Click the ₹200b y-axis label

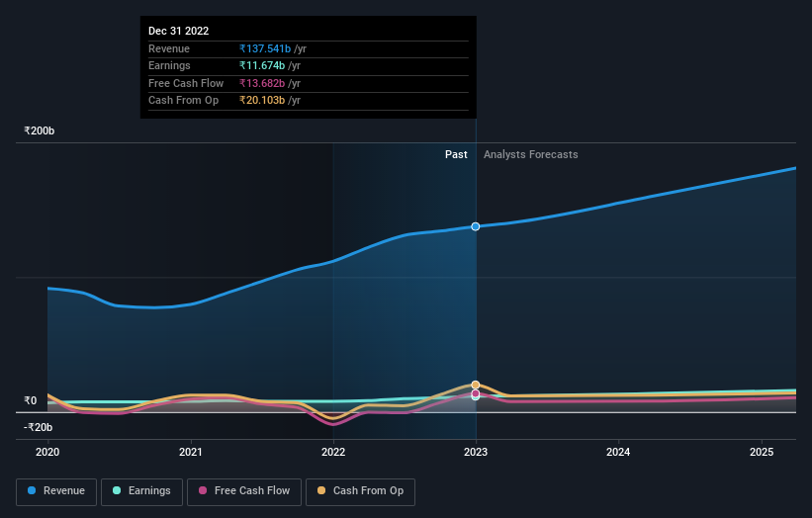40,130
